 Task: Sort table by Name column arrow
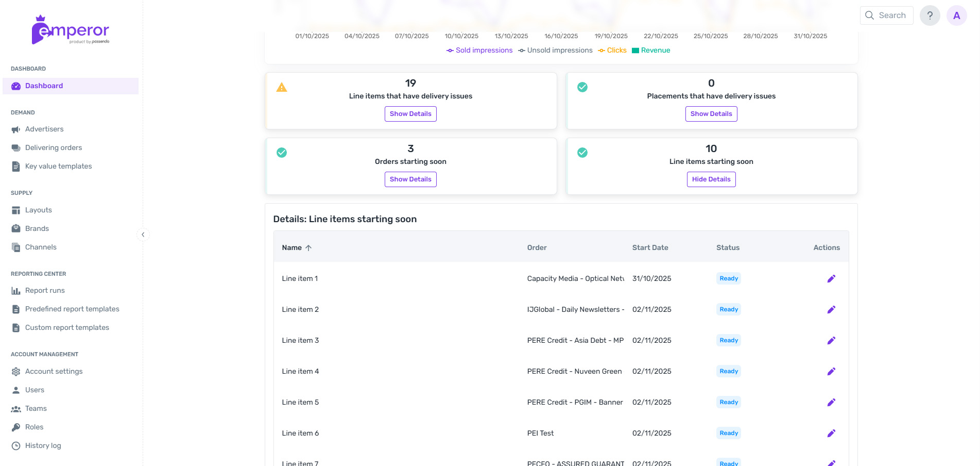coord(308,248)
